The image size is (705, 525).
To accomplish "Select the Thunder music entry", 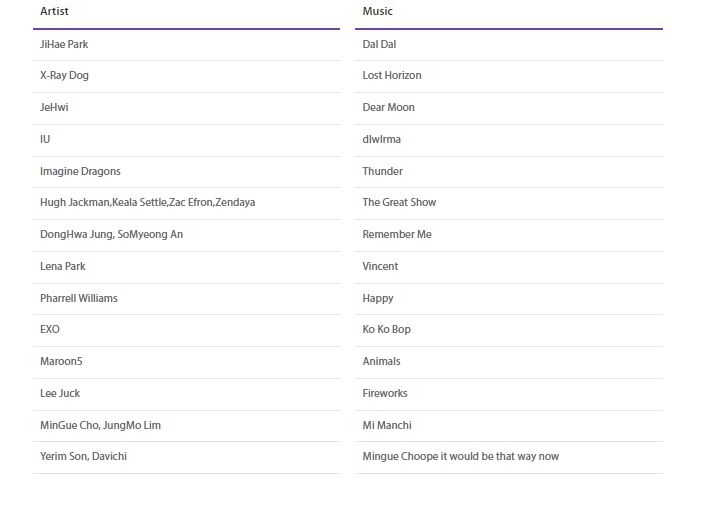I will pos(382,171).
